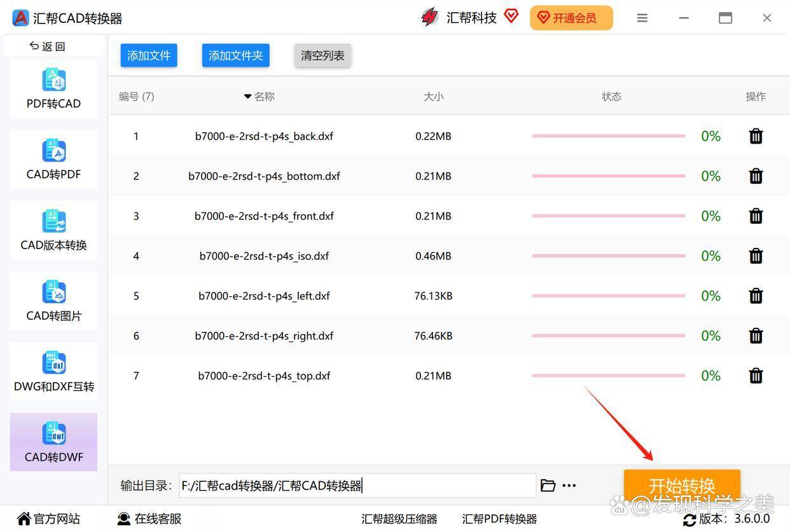Screen dimensions: 790x532
Task: Open the PDF转CAD conversion mode
Action: click(53, 89)
